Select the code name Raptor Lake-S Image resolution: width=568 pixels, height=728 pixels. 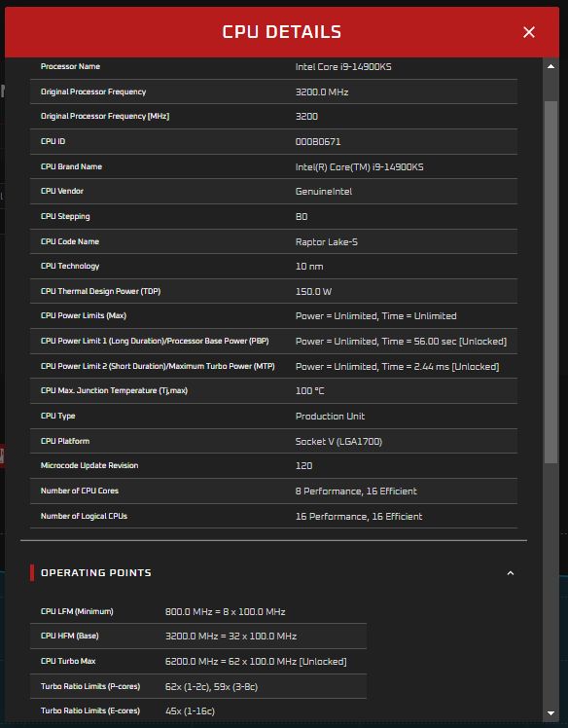pos(326,242)
